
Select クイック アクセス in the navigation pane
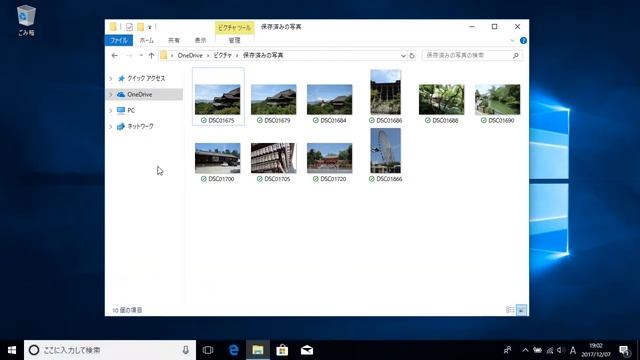tap(146, 78)
